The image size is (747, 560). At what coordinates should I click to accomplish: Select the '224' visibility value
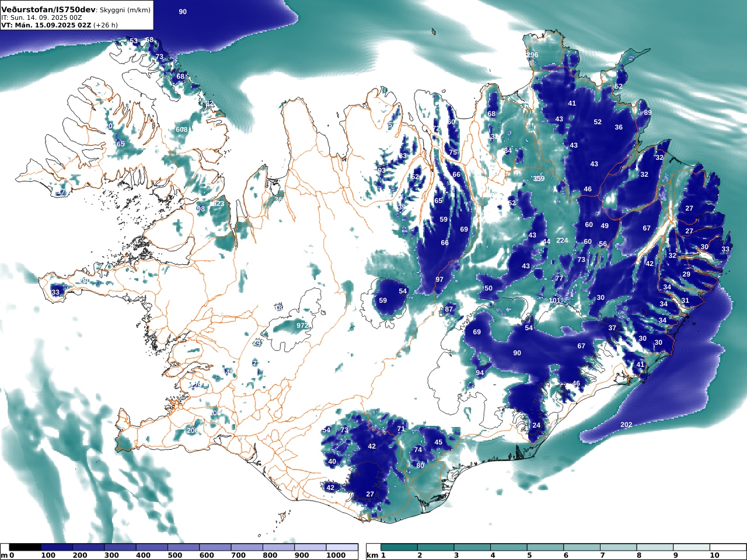coord(561,240)
